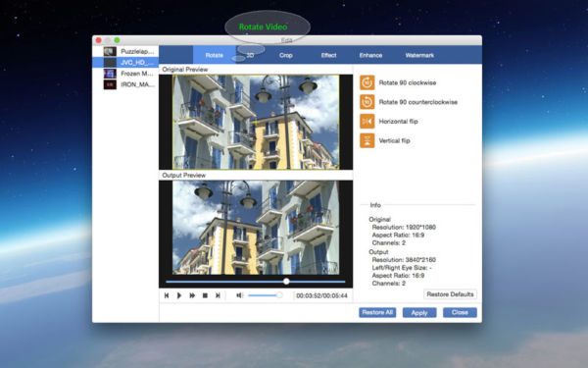Close the Edit dialog with Close button
The width and height of the screenshot is (588, 368).
460,312
